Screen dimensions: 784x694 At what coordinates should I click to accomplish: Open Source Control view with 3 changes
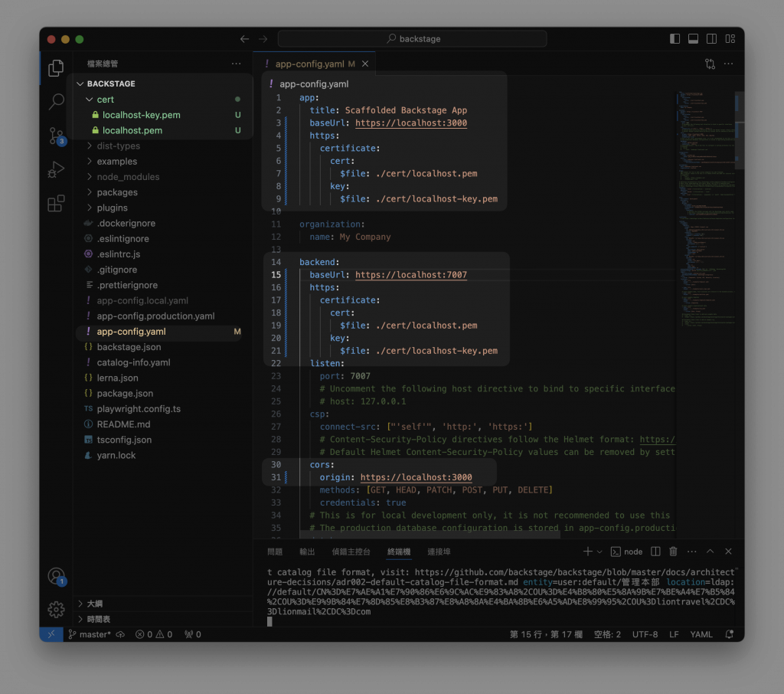[56, 136]
